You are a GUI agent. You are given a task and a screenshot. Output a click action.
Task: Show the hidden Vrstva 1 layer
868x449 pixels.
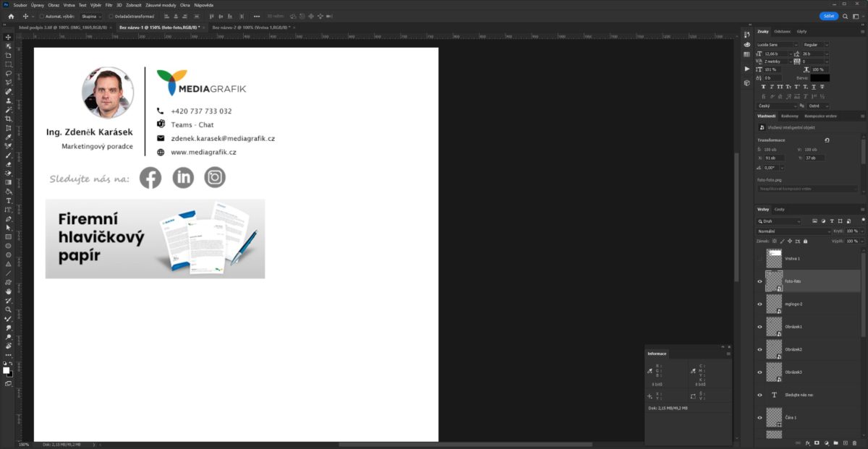pos(759,258)
